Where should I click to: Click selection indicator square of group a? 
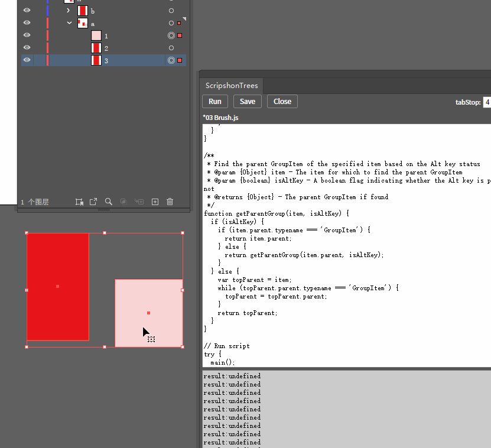(x=179, y=23)
